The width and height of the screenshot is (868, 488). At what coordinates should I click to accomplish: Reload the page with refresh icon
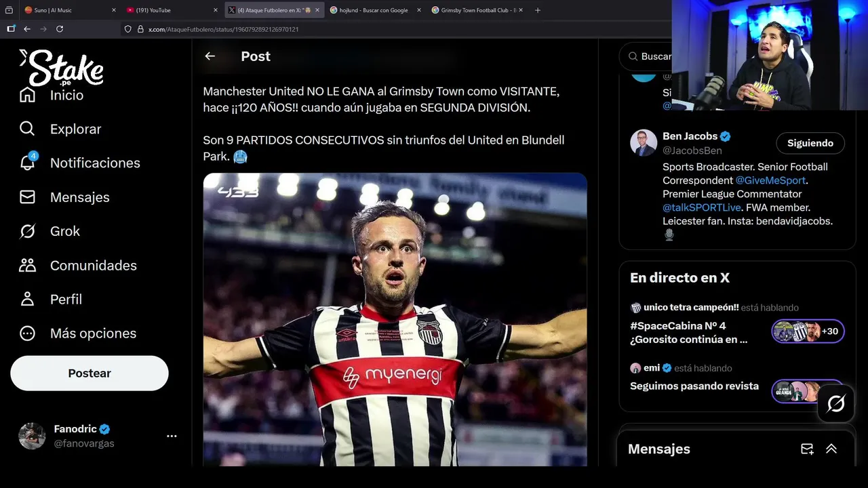click(x=60, y=29)
